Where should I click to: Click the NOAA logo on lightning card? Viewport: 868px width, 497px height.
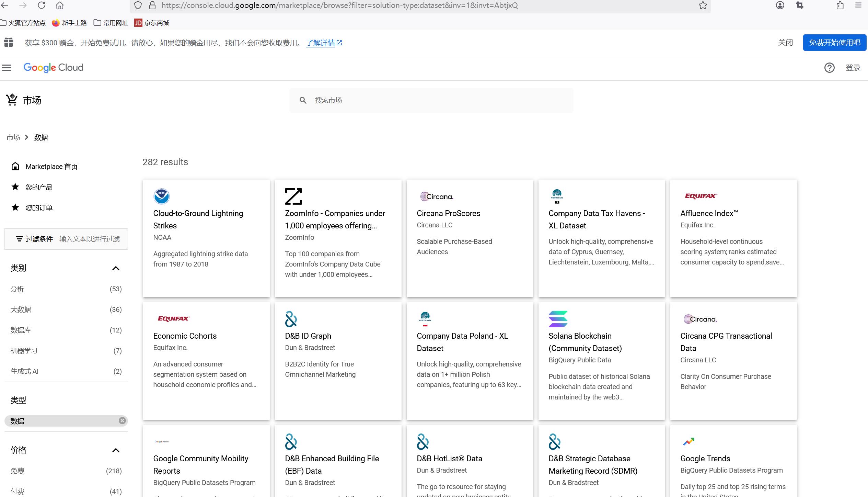click(x=161, y=196)
